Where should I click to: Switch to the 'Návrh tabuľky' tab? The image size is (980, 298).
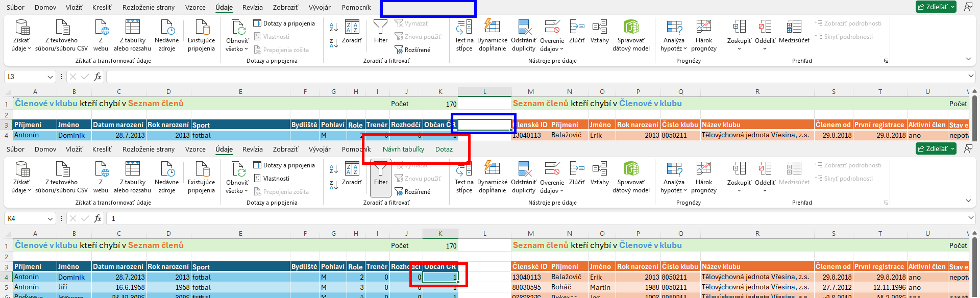[x=403, y=150]
